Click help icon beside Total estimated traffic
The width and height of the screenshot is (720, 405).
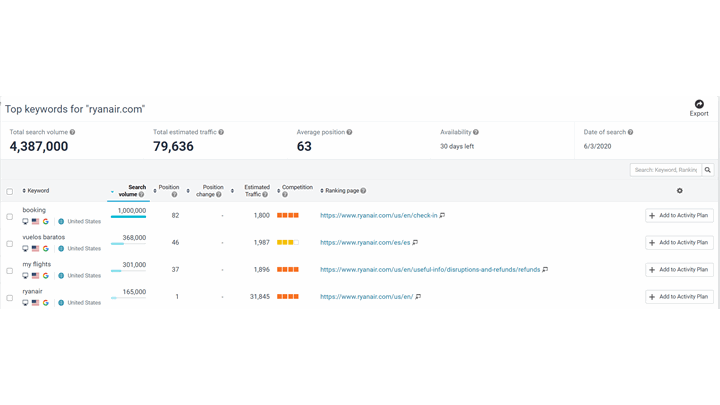221,132
